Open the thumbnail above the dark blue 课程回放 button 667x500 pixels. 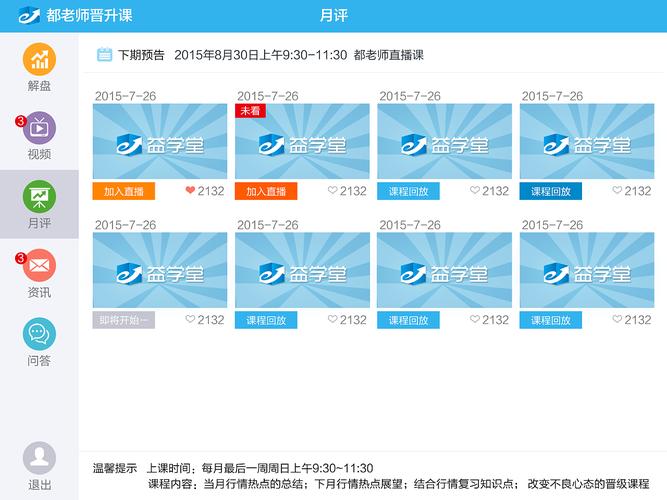click(587, 141)
